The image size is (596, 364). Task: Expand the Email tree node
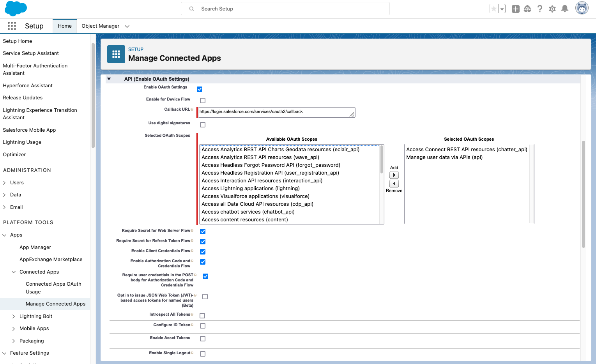[x=4, y=207]
